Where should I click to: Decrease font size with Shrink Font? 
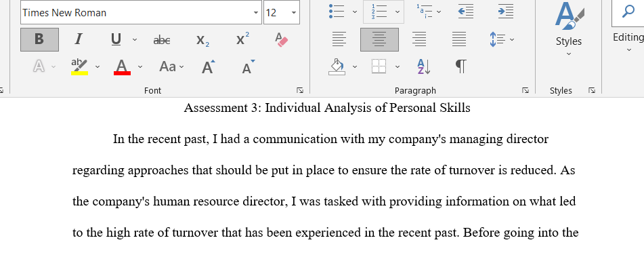point(248,66)
